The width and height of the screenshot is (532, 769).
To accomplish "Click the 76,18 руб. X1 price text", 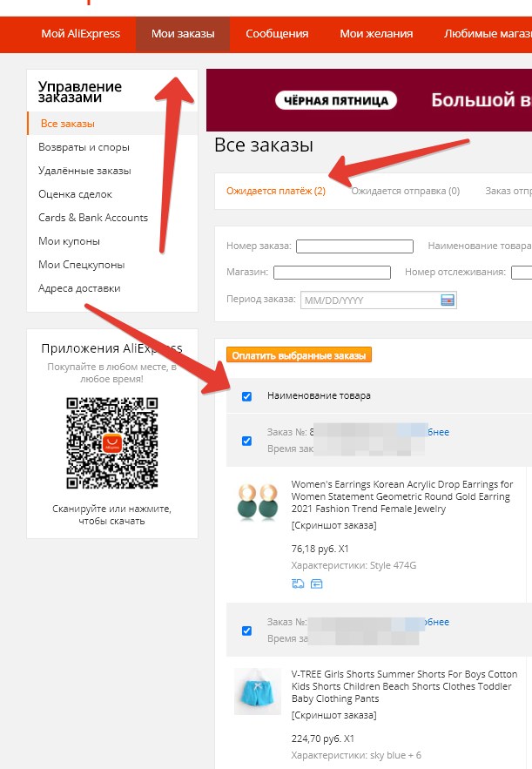I will 320,549.
